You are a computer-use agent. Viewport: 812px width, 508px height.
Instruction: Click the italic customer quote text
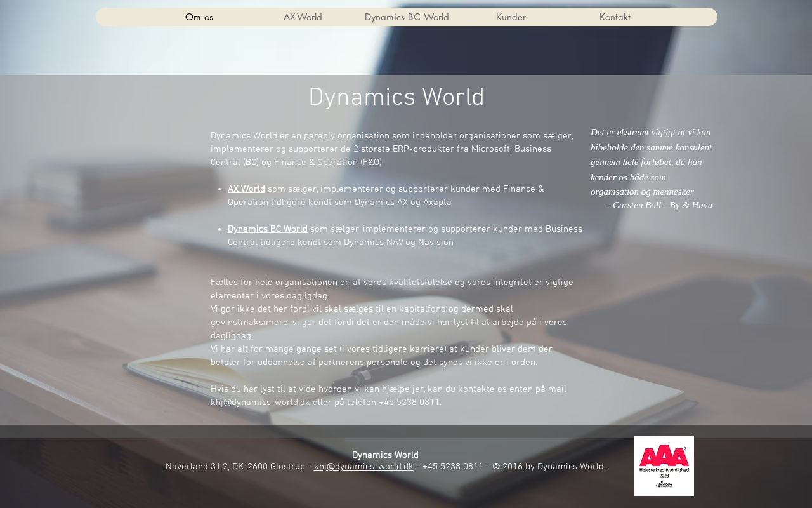tap(651, 162)
